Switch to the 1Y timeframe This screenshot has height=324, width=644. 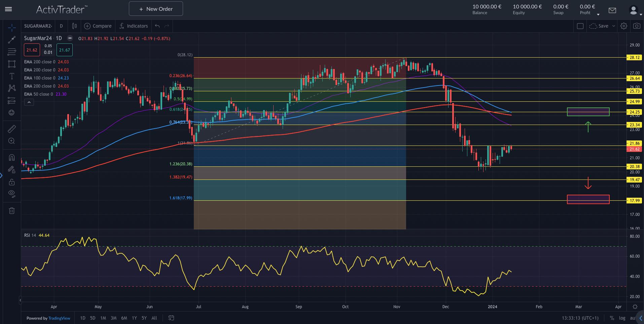pyautogui.click(x=134, y=318)
